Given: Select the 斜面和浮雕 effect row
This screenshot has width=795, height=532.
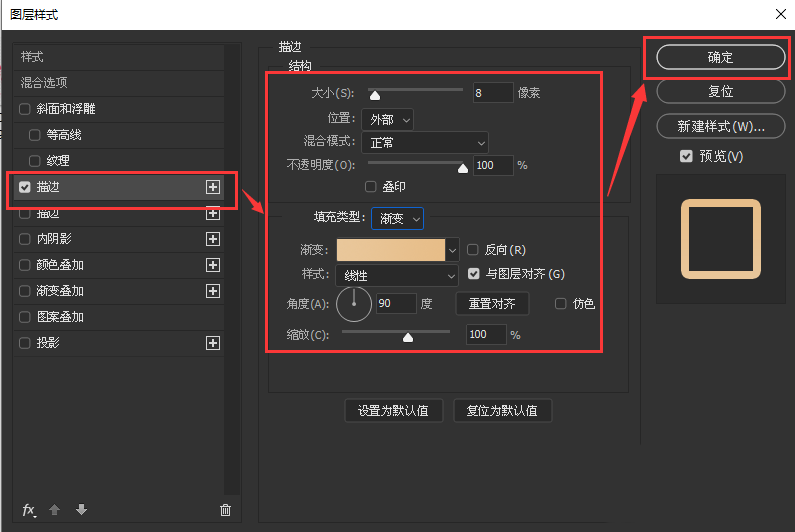Looking at the screenshot, I should [119, 109].
